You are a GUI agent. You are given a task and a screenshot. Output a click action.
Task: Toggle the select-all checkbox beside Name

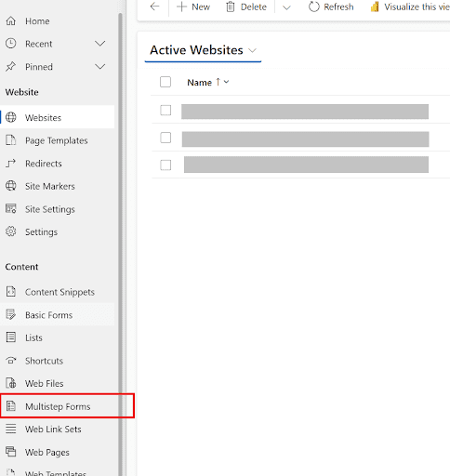165,82
